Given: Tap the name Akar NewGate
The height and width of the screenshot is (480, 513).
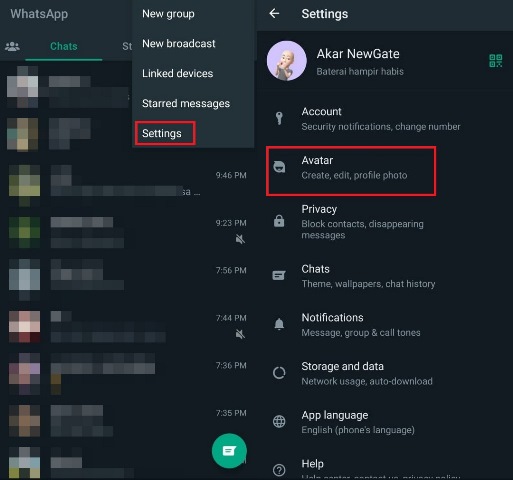Looking at the screenshot, I should pos(358,54).
